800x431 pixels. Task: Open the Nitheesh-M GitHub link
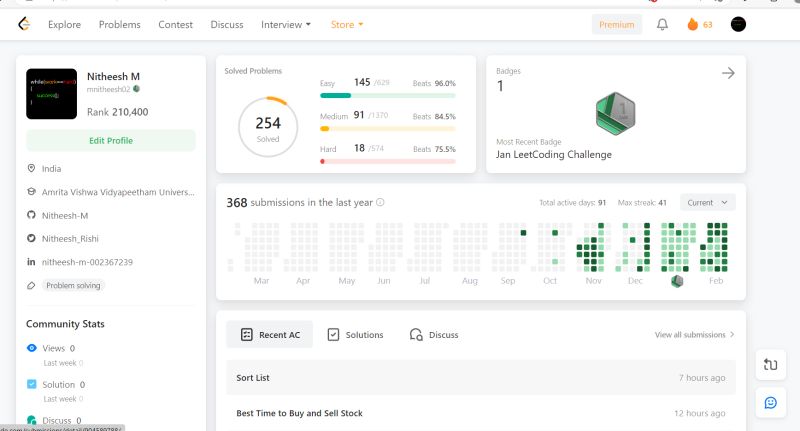65,215
